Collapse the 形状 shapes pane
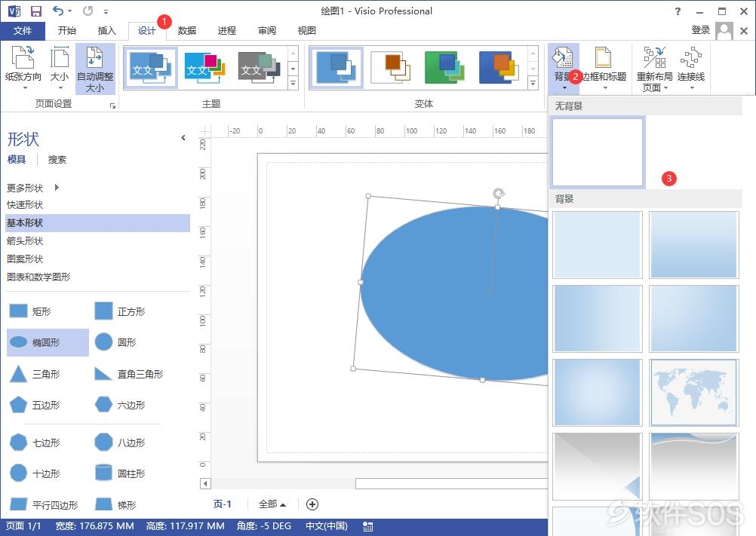The height and width of the screenshot is (536, 756). (x=183, y=138)
